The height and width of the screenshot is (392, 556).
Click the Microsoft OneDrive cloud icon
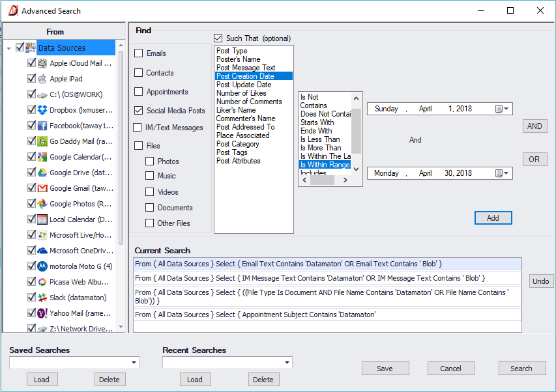coord(42,251)
